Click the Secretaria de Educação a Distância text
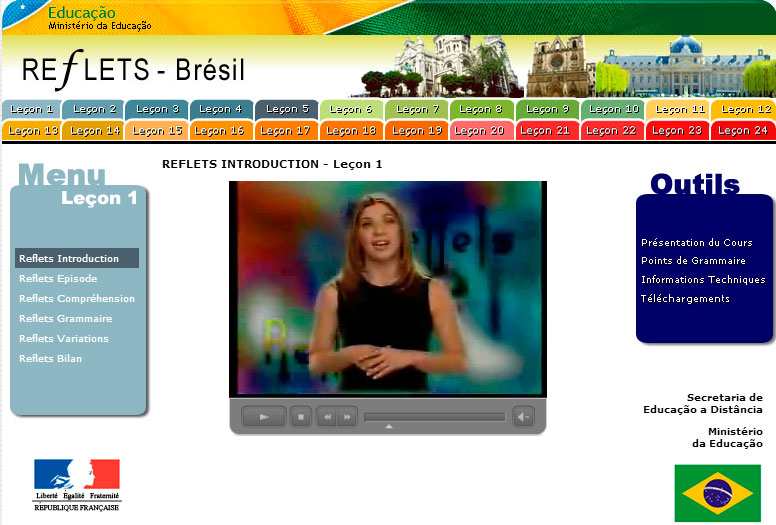The height and width of the screenshot is (525, 776). point(703,403)
